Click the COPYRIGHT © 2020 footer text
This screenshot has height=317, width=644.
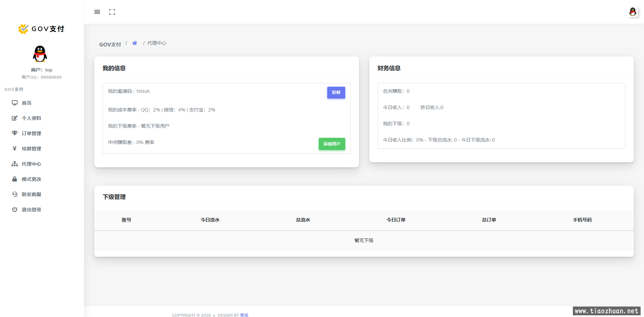(191, 315)
